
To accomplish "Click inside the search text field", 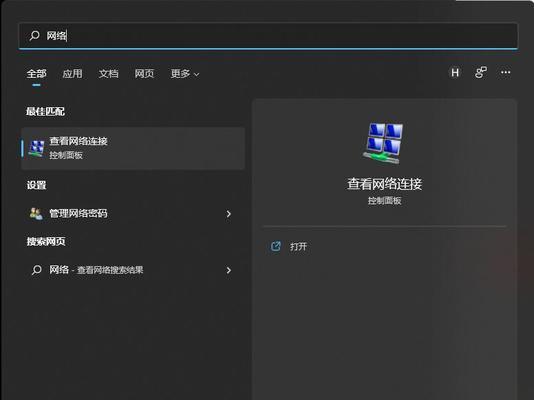I will [x=268, y=35].
